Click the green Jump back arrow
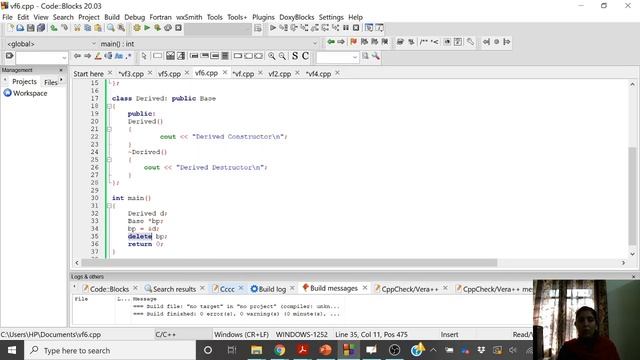This screenshot has width=640, height=360. coord(331,42)
